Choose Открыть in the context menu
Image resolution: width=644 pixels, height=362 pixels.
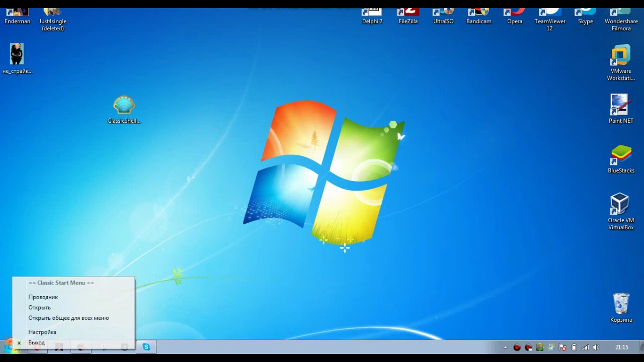coord(73,308)
